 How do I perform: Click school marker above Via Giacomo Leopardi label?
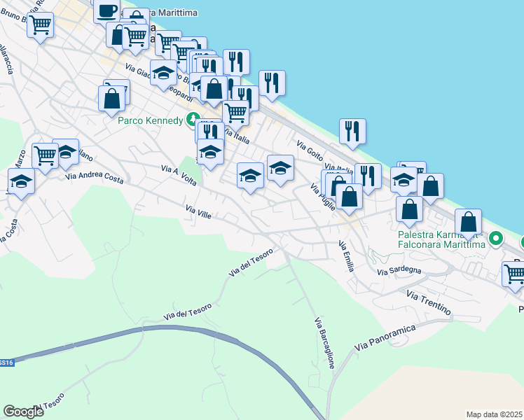(163, 75)
